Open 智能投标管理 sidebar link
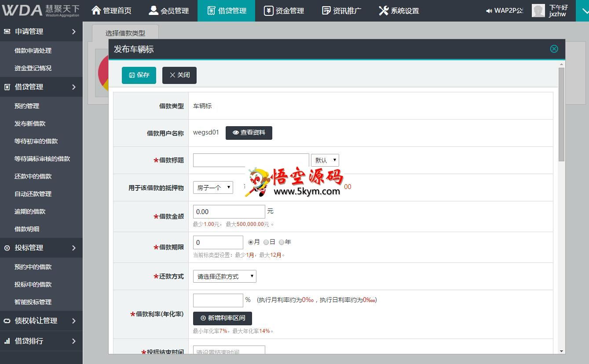 [x=33, y=302]
